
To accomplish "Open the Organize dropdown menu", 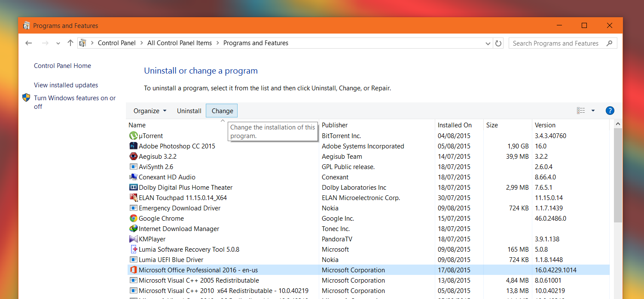I will [150, 111].
